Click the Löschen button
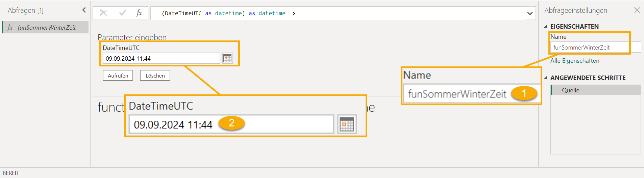Screen dimensions: 644x178 coord(155,76)
